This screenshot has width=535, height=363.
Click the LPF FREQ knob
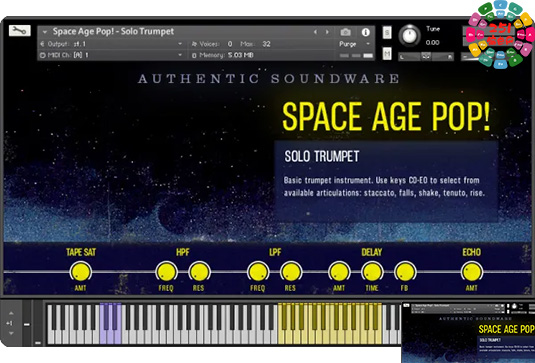[x=258, y=272]
